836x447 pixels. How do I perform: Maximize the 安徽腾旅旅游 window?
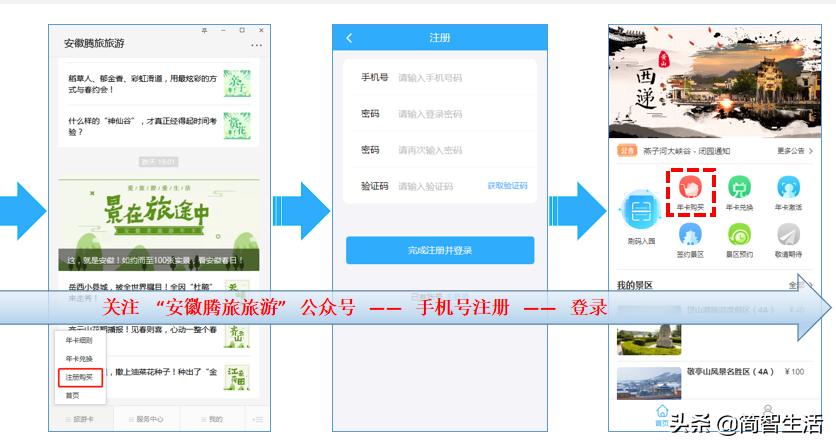point(242,30)
